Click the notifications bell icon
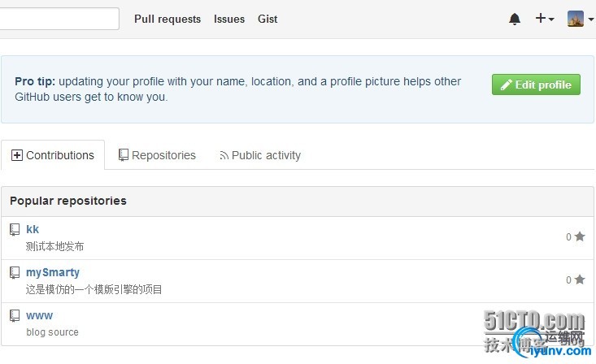Image resolution: width=596 pixels, height=364 pixels. click(x=515, y=19)
